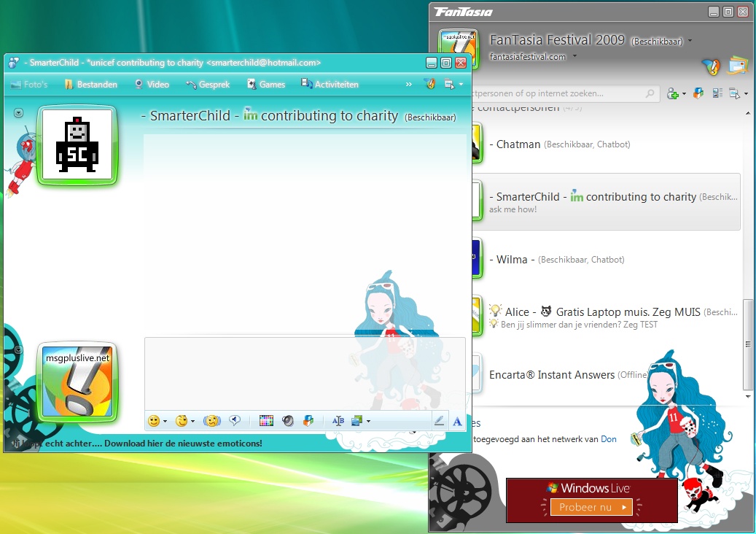Image resolution: width=756 pixels, height=534 pixels.
Task: Expand the contact list menu dropdown arrow
Action: coord(746,93)
